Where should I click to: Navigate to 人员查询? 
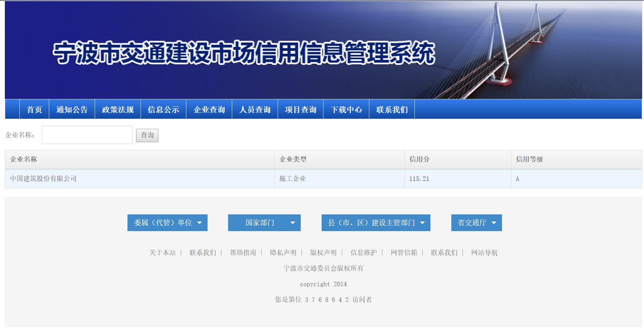pos(255,109)
